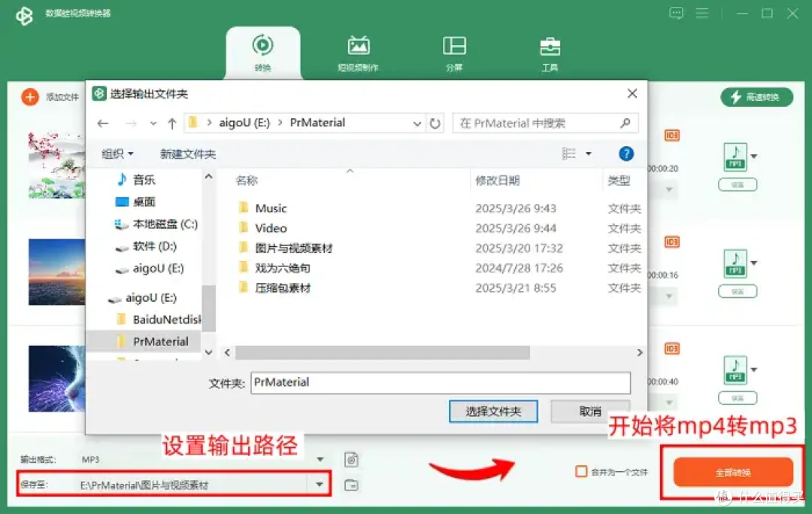This screenshot has width=812, height=514.
Task: Click third file's MP3 format icon
Action: coord(735,370)
